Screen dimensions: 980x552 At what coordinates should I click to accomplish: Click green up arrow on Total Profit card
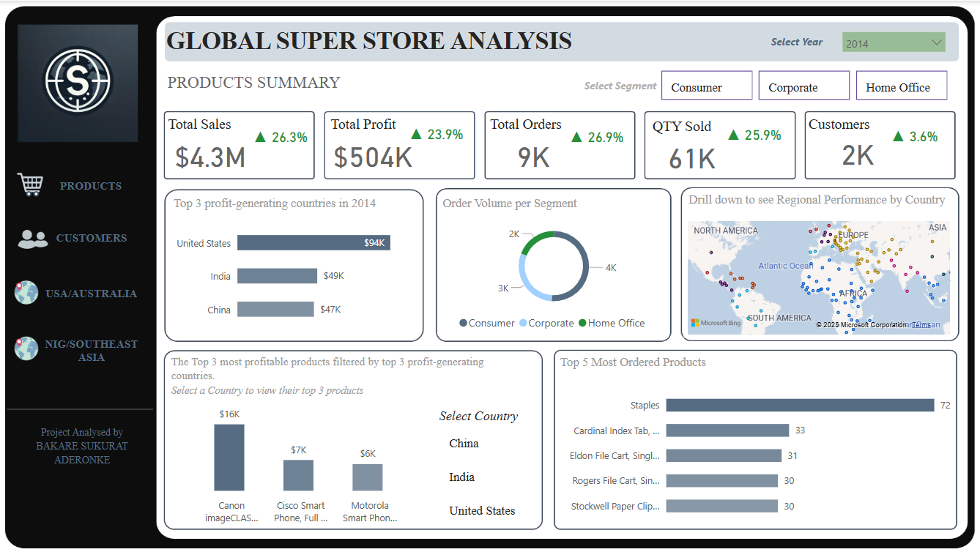pyautogui.click(x=416, y=134)
